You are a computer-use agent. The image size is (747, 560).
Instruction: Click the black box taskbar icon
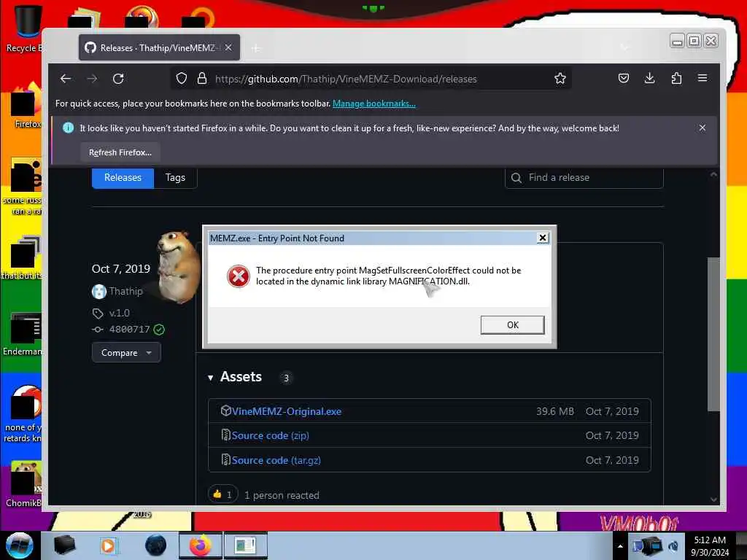[x=64, y=545]
